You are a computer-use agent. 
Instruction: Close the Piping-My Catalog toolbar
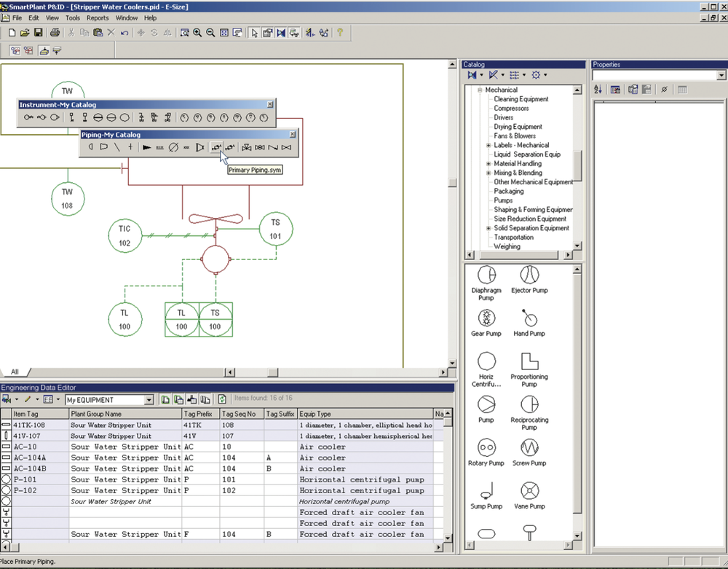point(293,134)
